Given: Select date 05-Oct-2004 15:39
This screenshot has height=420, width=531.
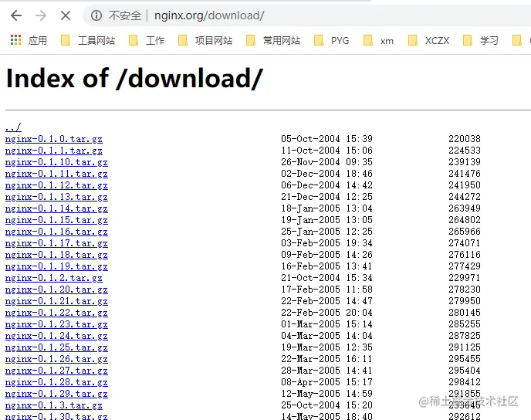Looking at the screenshot, I should click(x=326, y=138).
